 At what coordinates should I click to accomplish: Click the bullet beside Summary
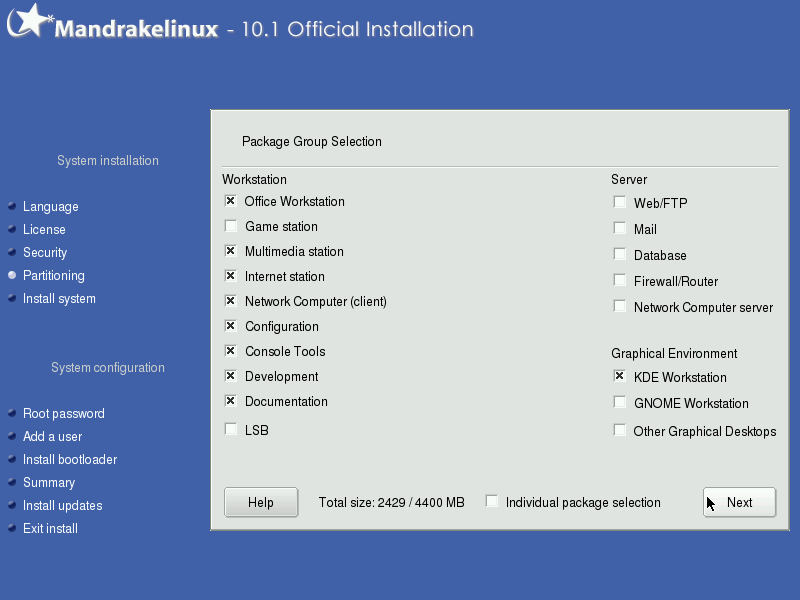click(x=12, y=482)
